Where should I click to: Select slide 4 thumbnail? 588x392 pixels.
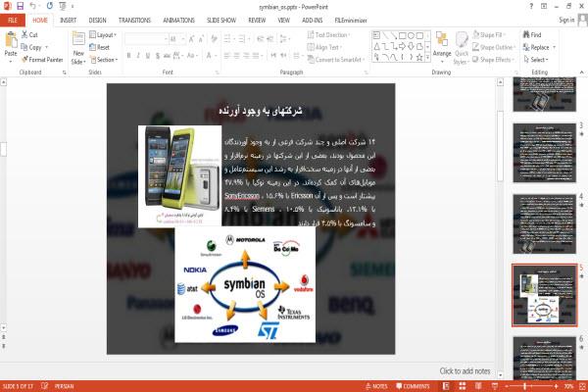click(x=544, y=224)
